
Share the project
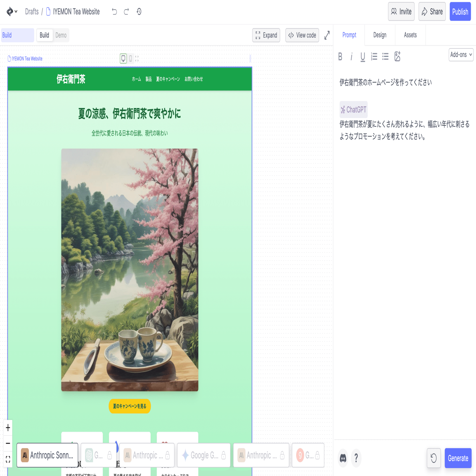[432, 12]
